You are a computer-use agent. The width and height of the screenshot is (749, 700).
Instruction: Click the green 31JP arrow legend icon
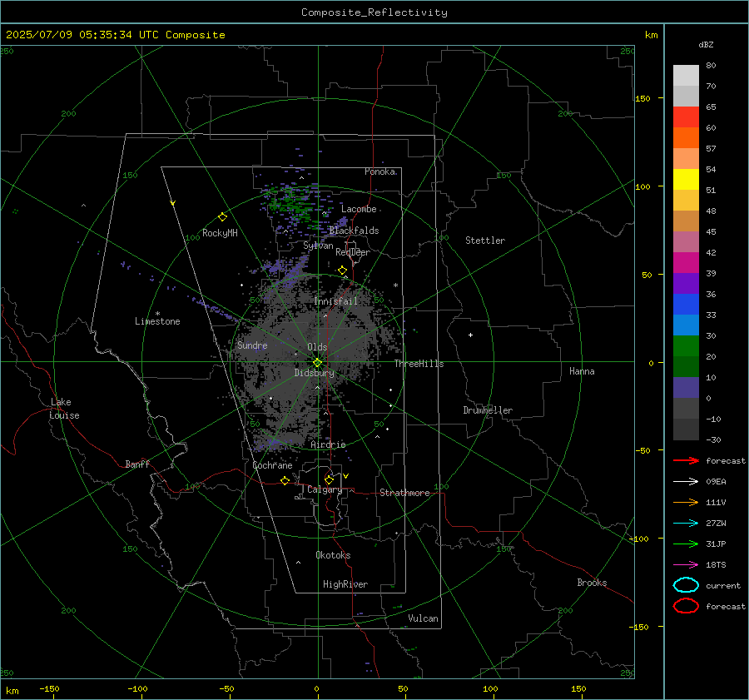point(686,544)
